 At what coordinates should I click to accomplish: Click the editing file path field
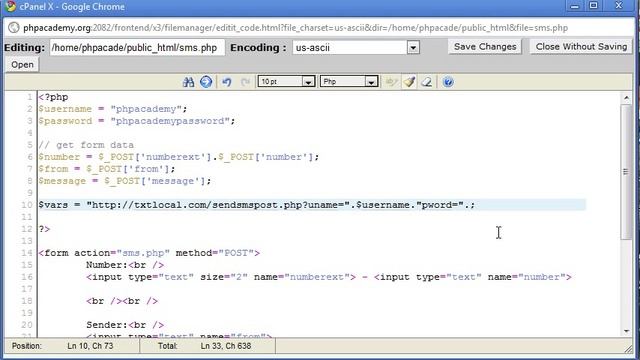137,48
